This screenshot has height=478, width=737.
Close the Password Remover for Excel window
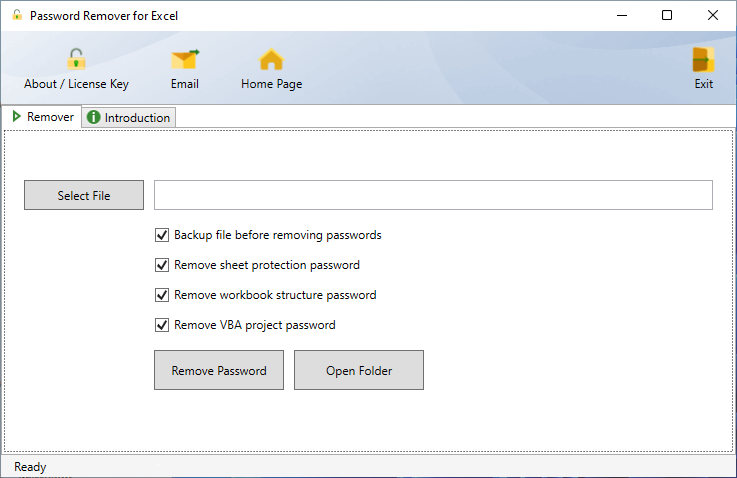coord(713,16)
